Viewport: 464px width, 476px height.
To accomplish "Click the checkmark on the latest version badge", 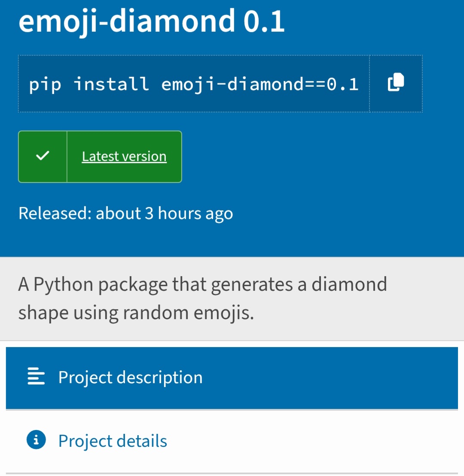I will 42,156.
